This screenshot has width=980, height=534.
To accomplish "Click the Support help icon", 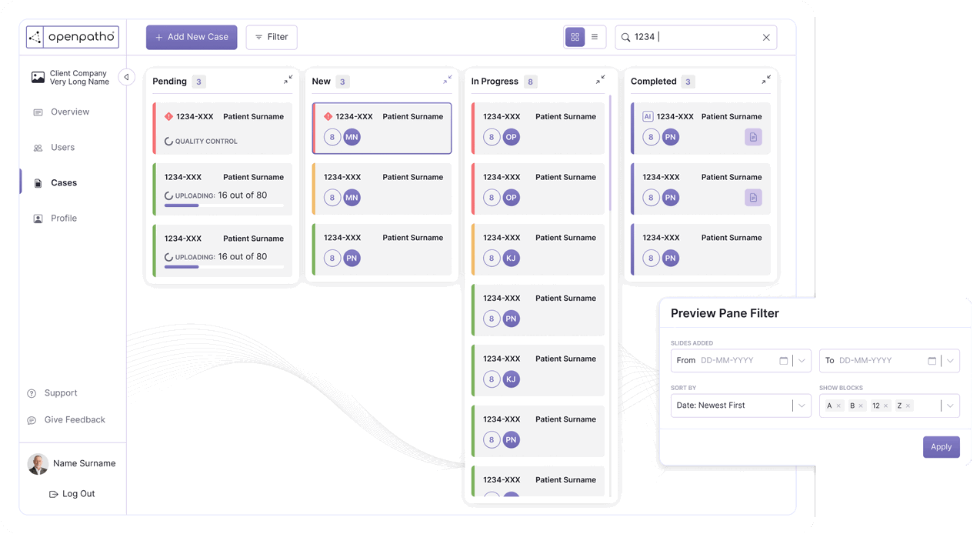I will pyautogui.click(x=29, y=392).
